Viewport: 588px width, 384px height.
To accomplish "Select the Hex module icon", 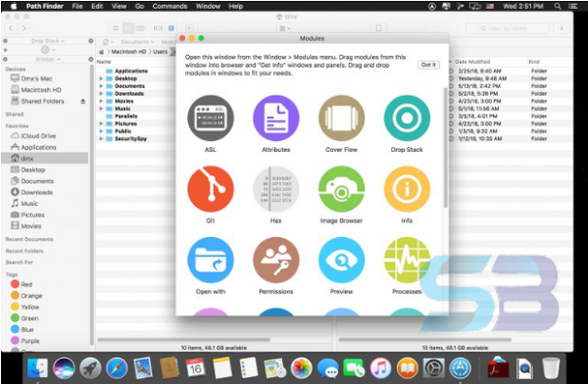I will point(276,189).
